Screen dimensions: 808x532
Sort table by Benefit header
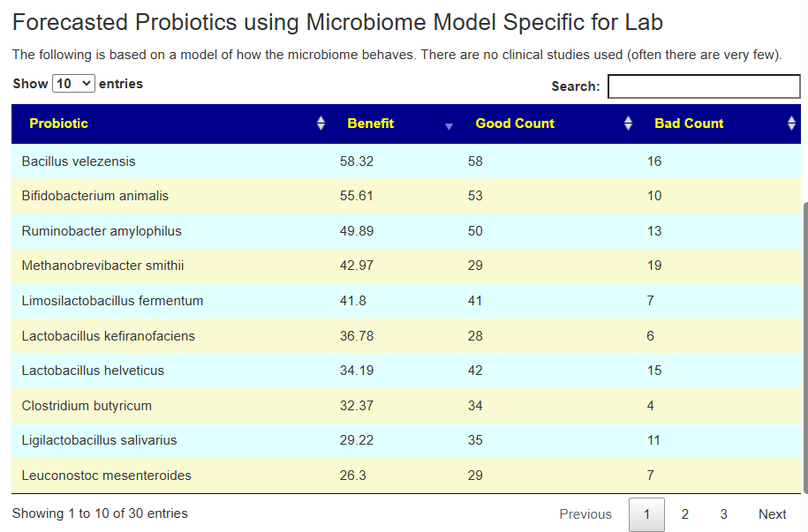(371, 124)
